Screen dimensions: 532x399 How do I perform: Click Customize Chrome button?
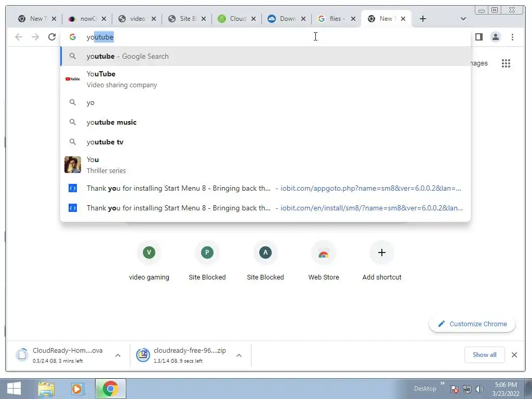(472, 324)
